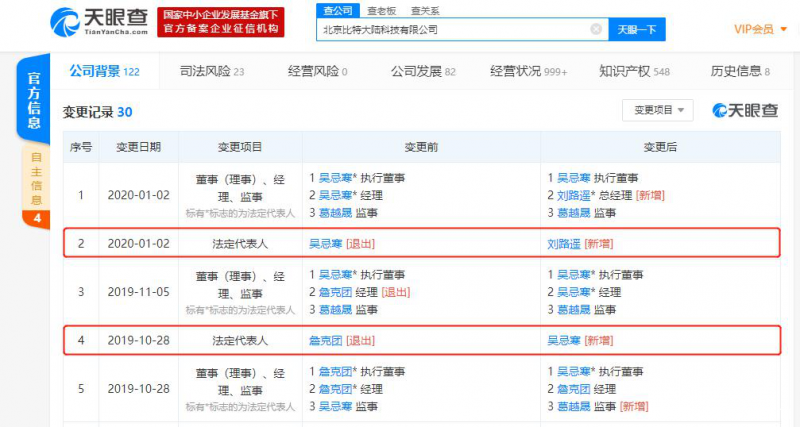Image resolution: width=800 pixels, height=427 pixels.
Task: Open 刘路遥 [新增] link in row 2
Action: tap(564, 244)
